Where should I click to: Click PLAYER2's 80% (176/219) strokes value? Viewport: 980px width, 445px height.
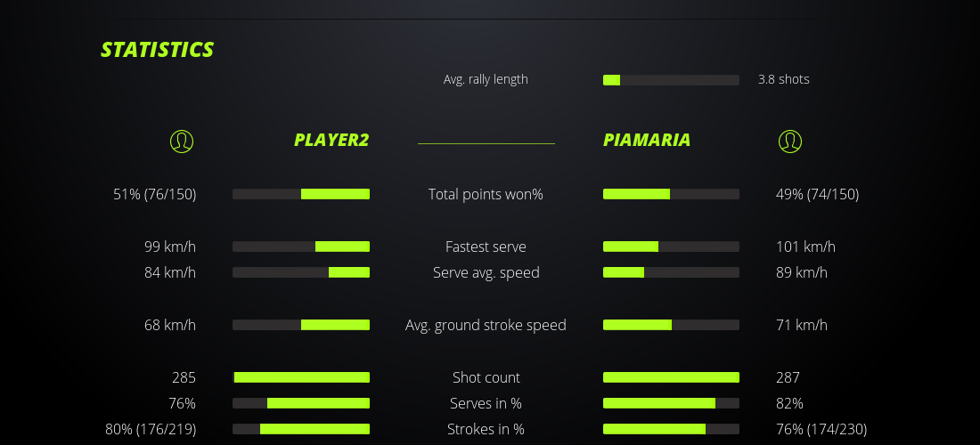(151, 429)
